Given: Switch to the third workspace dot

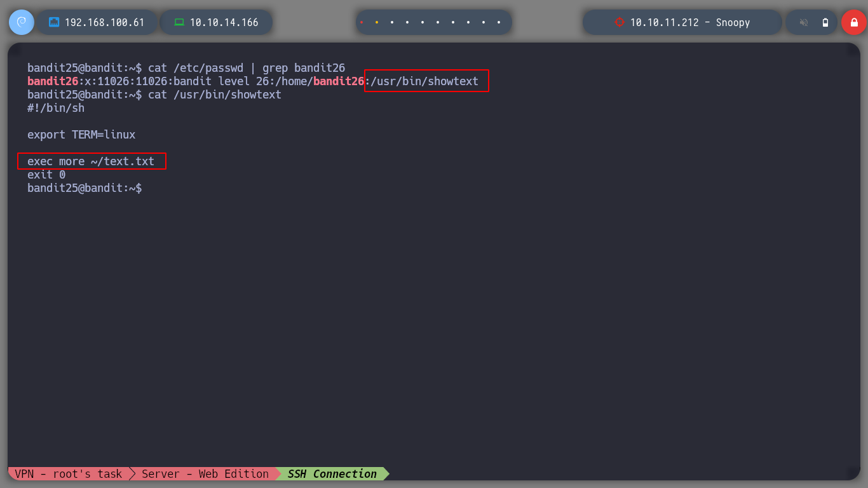Looking at the screenshot, I should [392, 22].
